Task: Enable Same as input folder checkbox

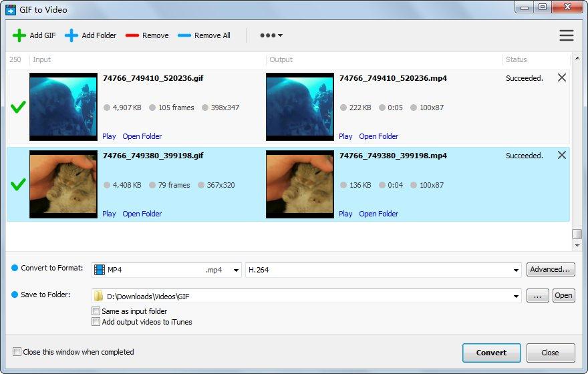Action: 96,311
